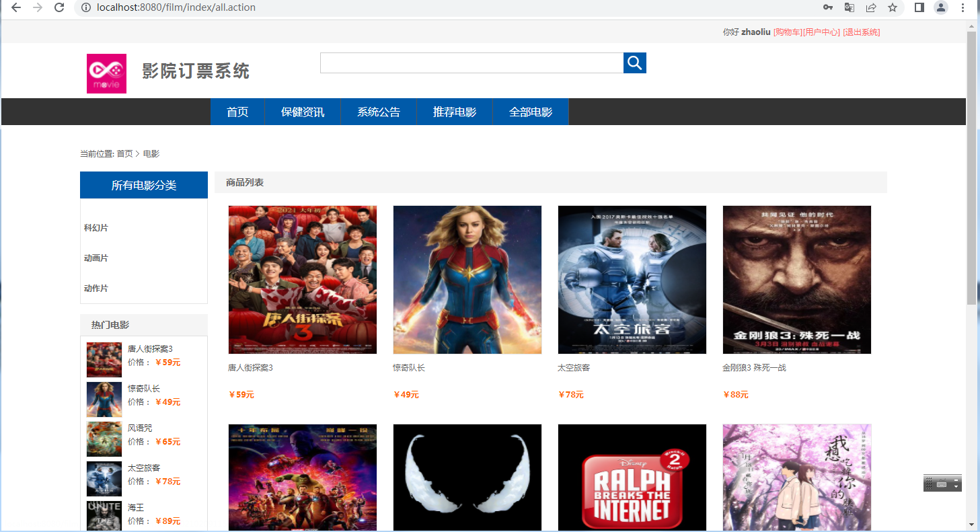Click the zhaoliu username text
The image size is (980, 532).
pos(756,32)
